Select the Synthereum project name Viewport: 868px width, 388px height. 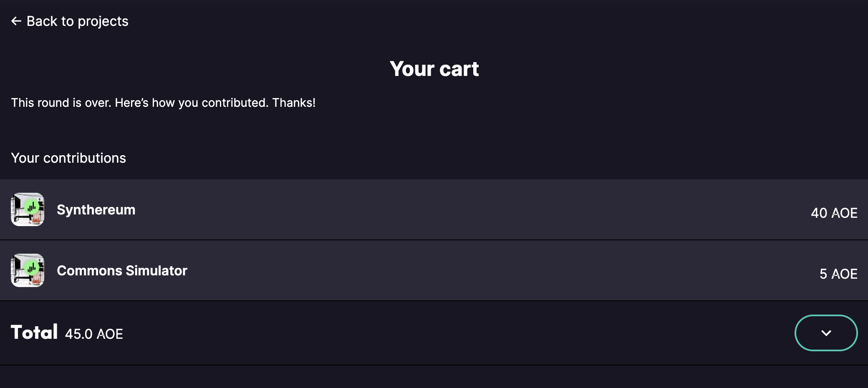click(x=96, y=210)
